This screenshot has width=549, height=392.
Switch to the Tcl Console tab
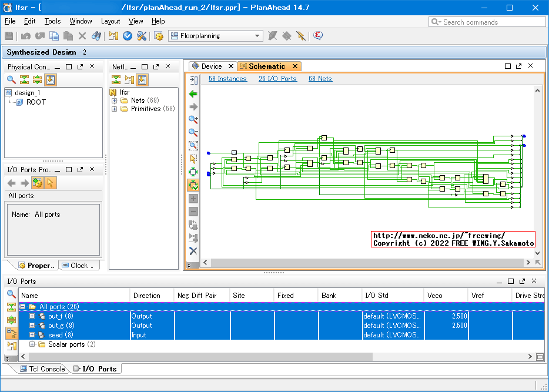(x=43, y=369)
